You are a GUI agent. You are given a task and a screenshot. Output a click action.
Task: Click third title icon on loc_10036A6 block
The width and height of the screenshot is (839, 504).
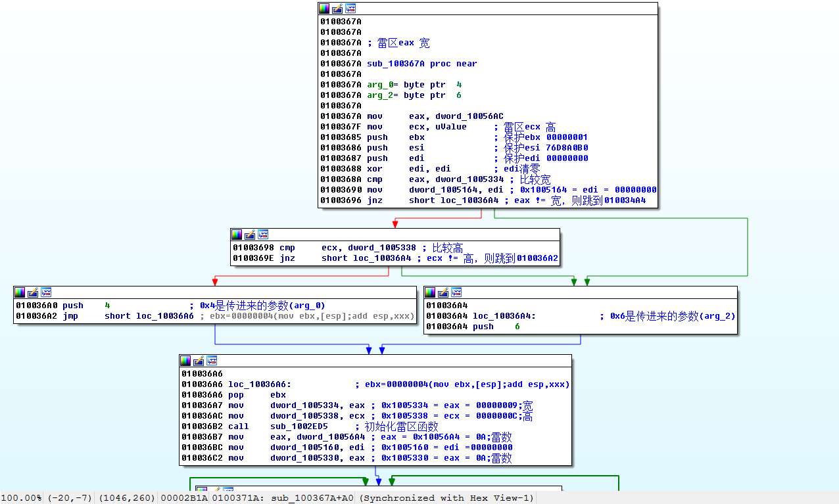pyautogui.click(x=212, y=361)
